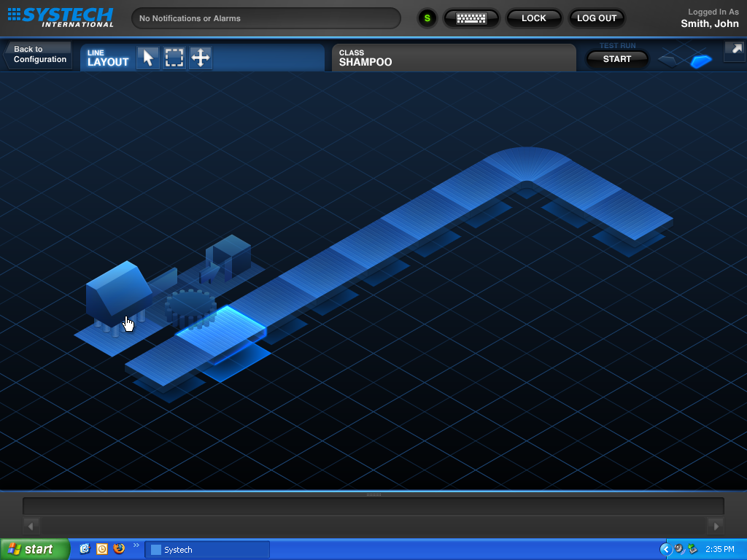Select the arrow pointer tool
Viewport: 747px width, 560px height.
[x=148, y=58]
